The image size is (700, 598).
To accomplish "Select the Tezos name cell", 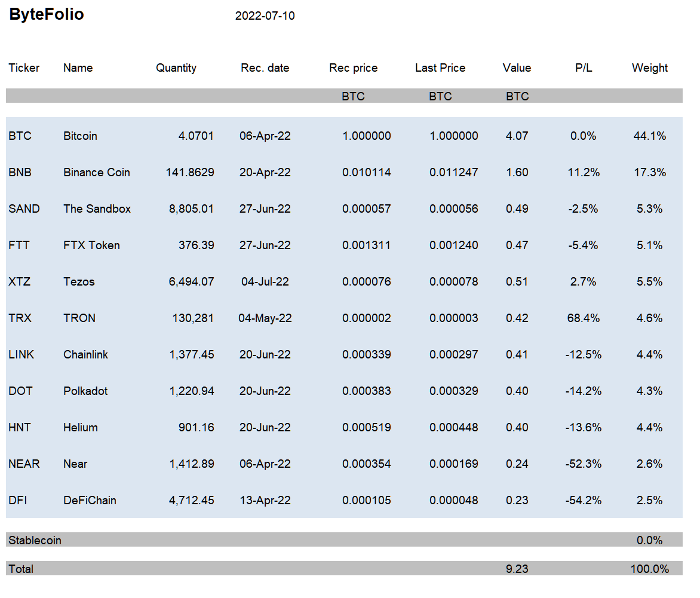I will [79, 282].
